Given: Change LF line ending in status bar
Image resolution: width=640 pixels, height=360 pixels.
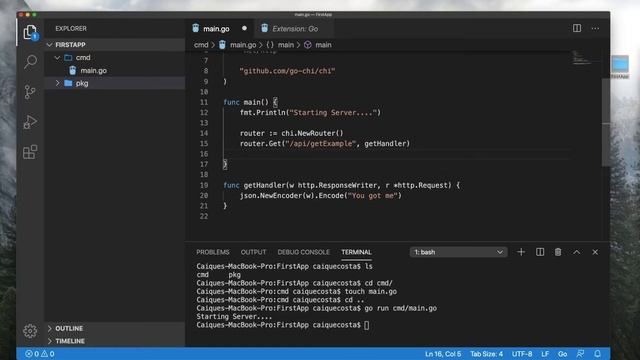Looking at the screenshot, I should pyautogui.click(x=545, y=354).
